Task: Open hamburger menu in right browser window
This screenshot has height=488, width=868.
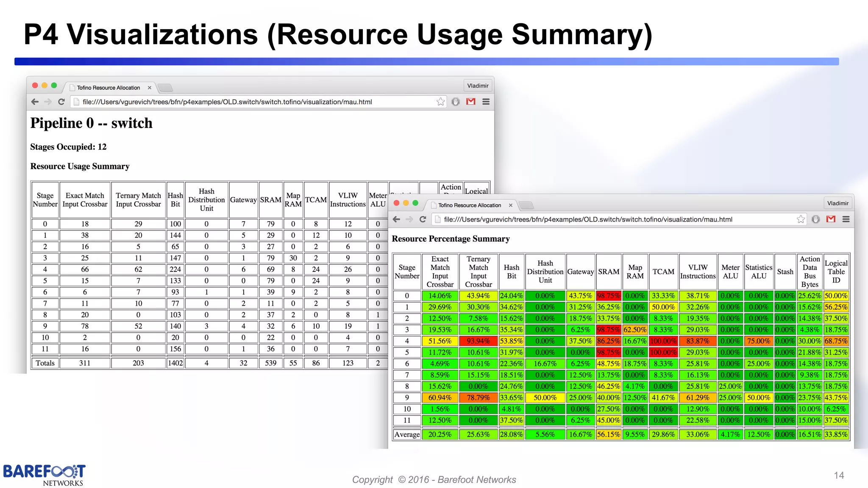Action: [846, 219]
